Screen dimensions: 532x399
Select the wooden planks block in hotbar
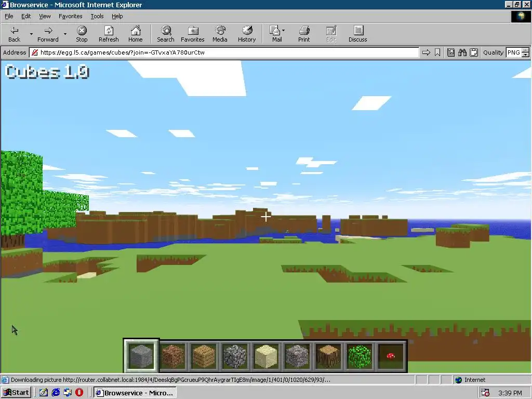(x=204, y=356)
